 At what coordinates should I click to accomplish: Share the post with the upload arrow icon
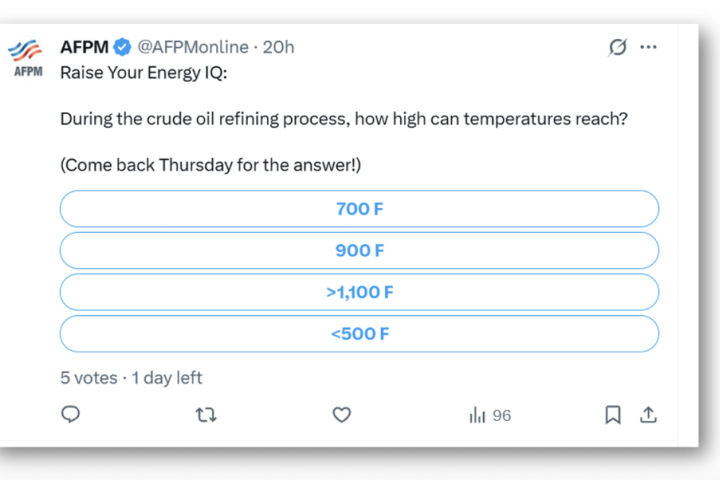tap(648, 414)
